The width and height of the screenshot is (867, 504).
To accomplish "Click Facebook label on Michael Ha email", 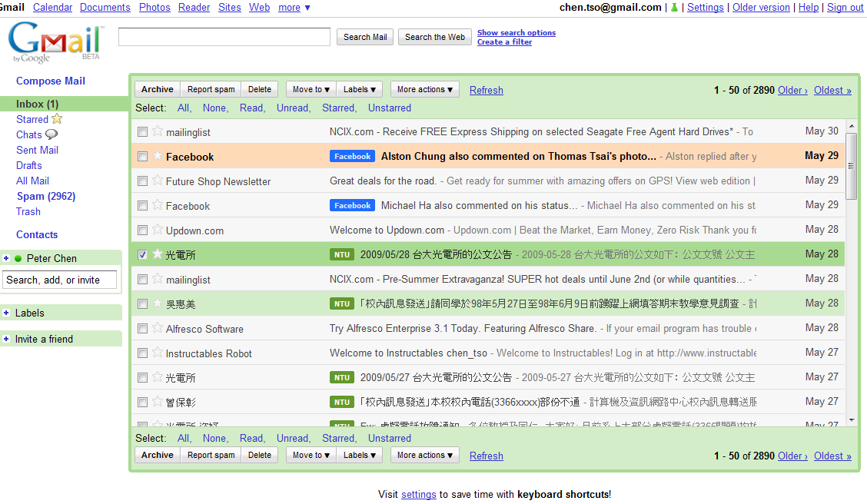I will tap(352, 206).
